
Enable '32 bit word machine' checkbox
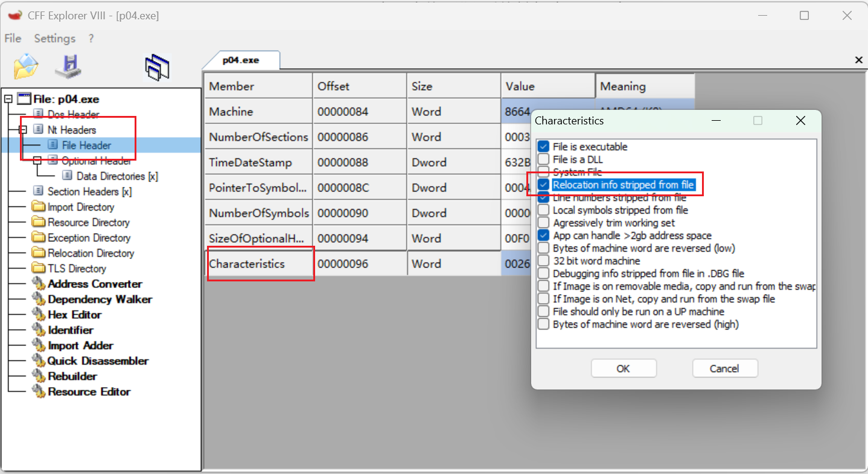(544, 261)
